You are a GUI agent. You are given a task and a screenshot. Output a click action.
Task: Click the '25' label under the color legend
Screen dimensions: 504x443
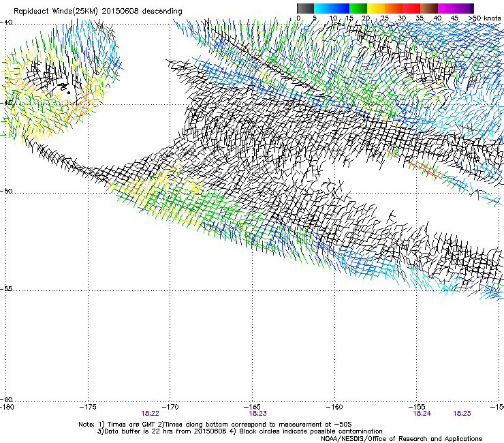[385, 18]
